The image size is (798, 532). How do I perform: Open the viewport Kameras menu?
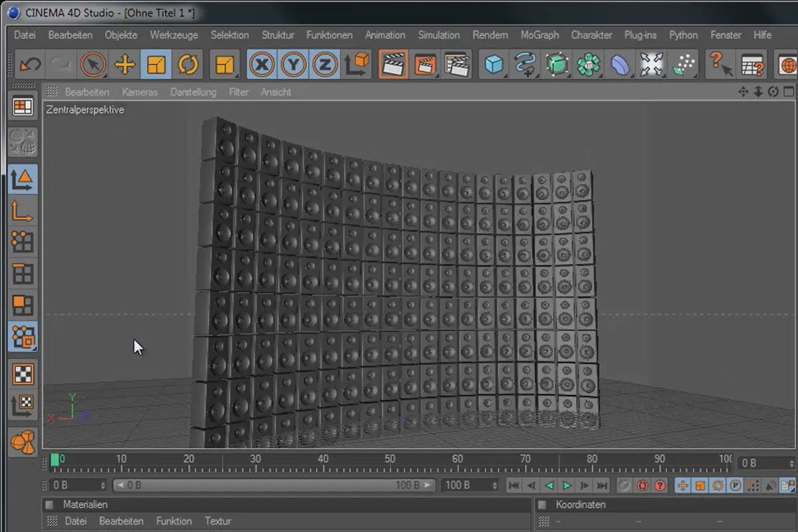point(140,92)
